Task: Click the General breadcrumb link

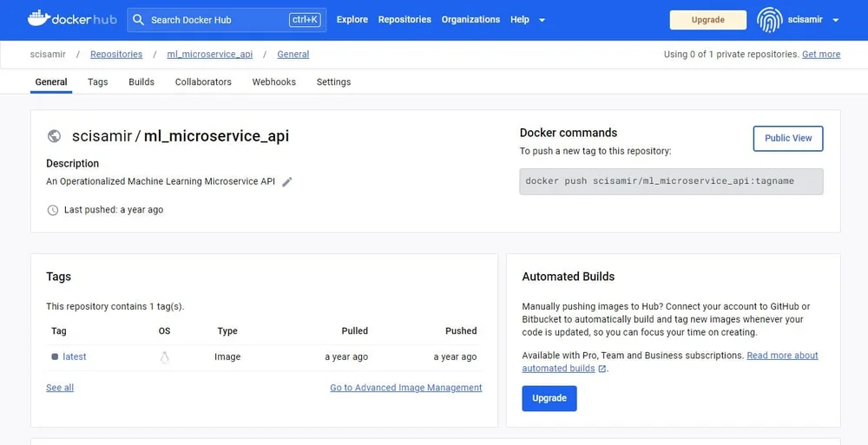Action: (293, 55)
